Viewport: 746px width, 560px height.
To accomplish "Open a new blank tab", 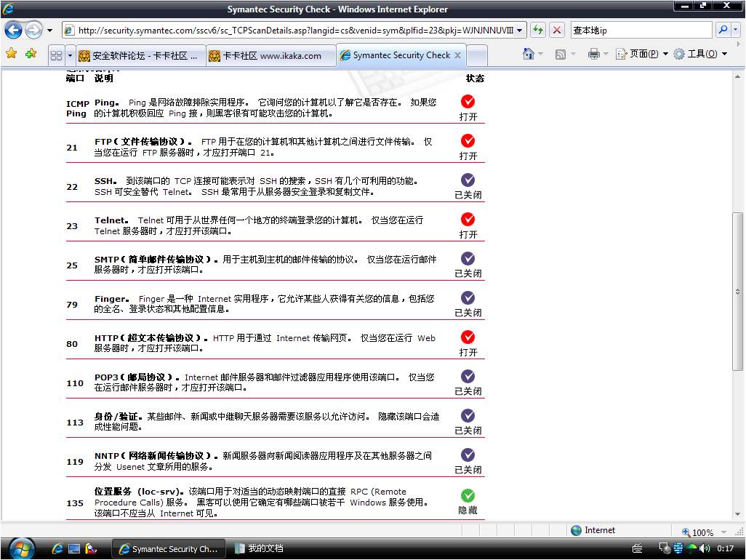I will point(477,55).
